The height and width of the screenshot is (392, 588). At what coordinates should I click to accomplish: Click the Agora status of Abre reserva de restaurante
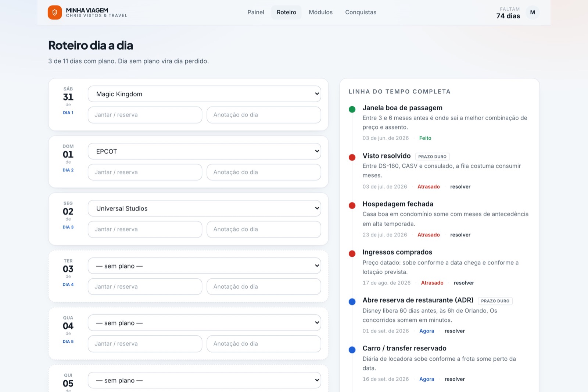click(x=427, y=331)
